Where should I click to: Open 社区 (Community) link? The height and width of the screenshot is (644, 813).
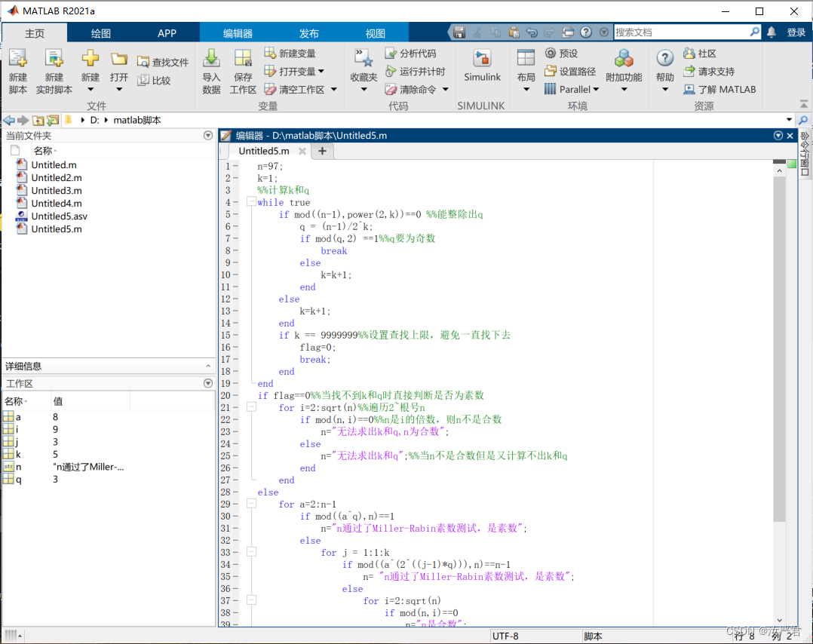[700, 54]
